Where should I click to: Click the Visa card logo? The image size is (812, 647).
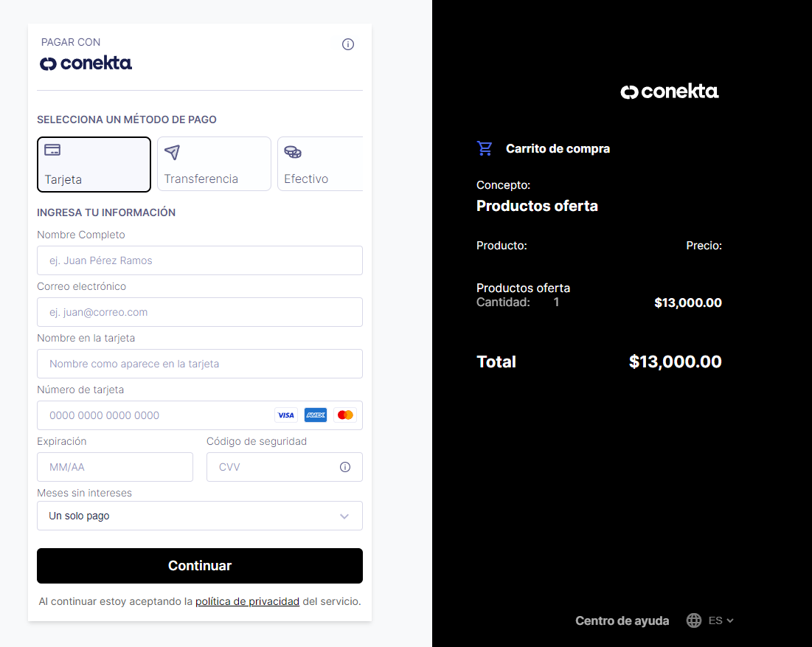285,415
